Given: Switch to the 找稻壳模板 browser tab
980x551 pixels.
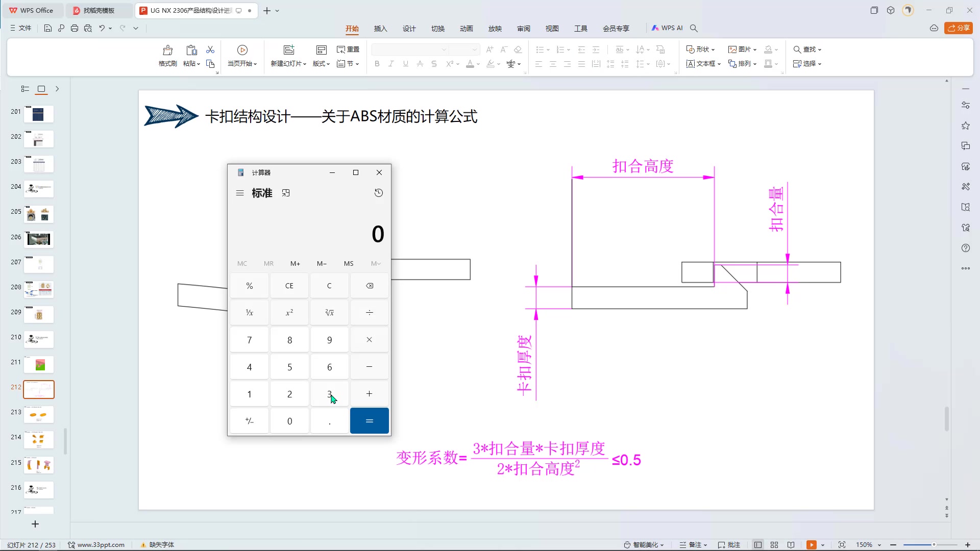Looking at the screenshot, I should click(99, 10).
